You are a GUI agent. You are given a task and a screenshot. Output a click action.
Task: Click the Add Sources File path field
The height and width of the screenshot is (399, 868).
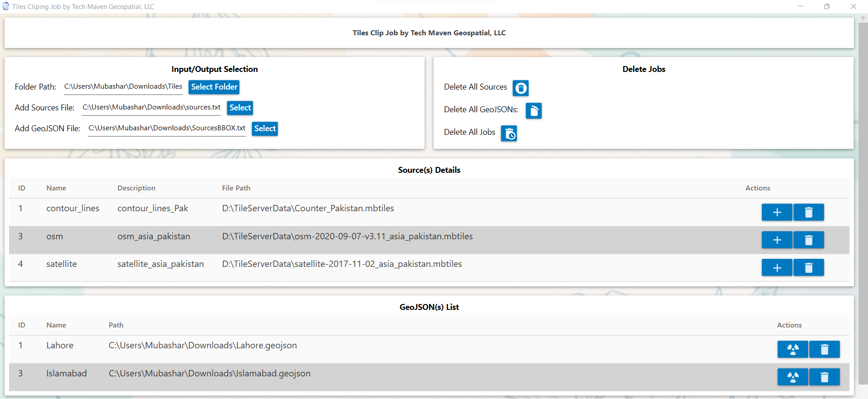(151, 108)
